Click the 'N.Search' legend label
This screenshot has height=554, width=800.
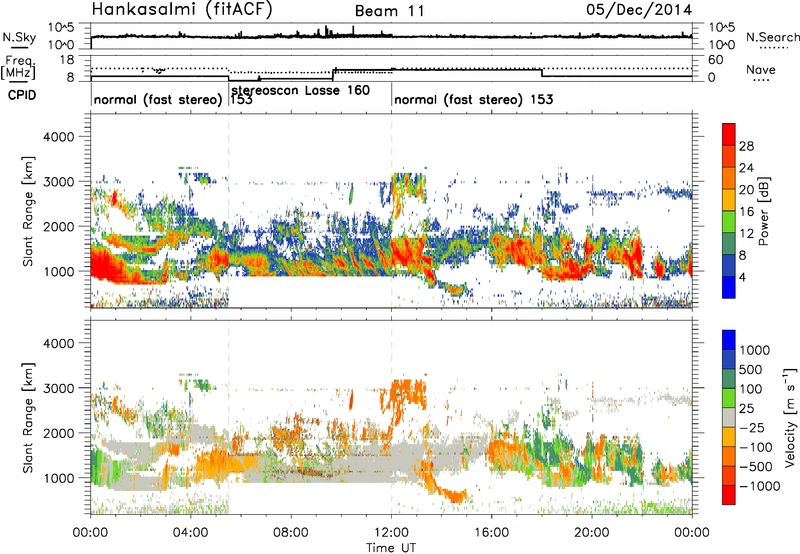pos(772,37)
